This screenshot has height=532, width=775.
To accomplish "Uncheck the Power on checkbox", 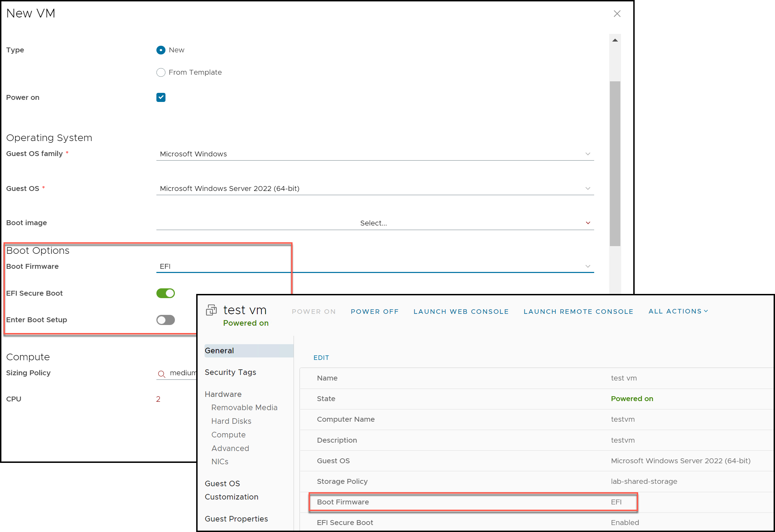I will coord(161,97).
